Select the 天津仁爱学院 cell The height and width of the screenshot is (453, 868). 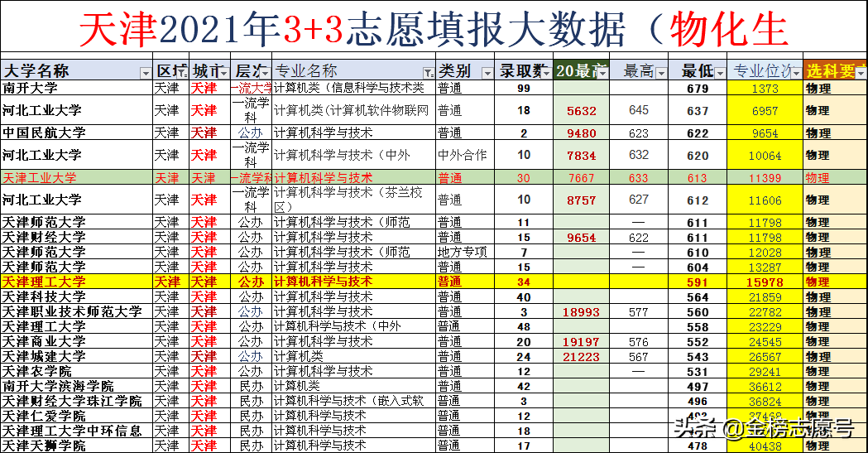click(x=76, y=417)
